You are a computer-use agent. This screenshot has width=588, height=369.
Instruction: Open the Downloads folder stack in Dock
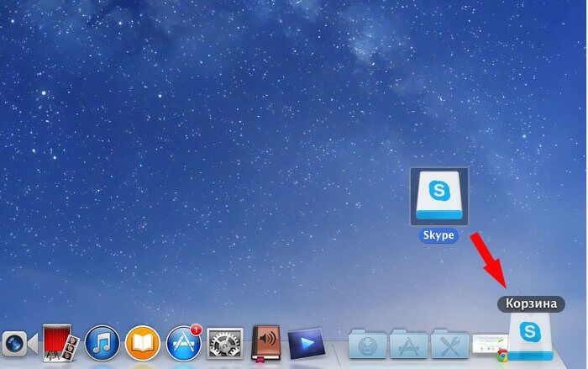tap(368, 344)
